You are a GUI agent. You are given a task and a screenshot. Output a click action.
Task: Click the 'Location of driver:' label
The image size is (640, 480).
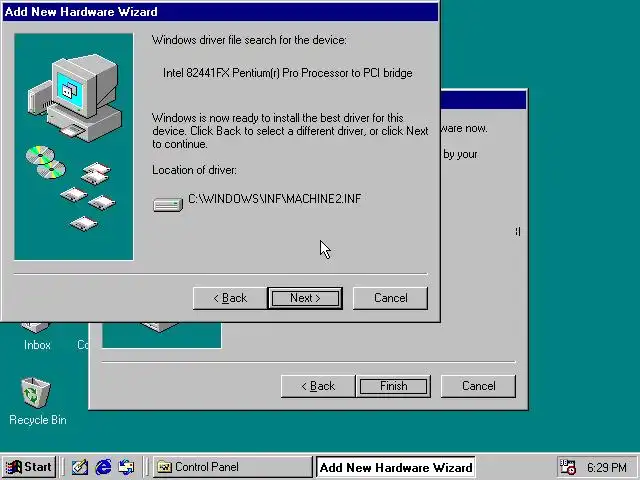[194, 170]
